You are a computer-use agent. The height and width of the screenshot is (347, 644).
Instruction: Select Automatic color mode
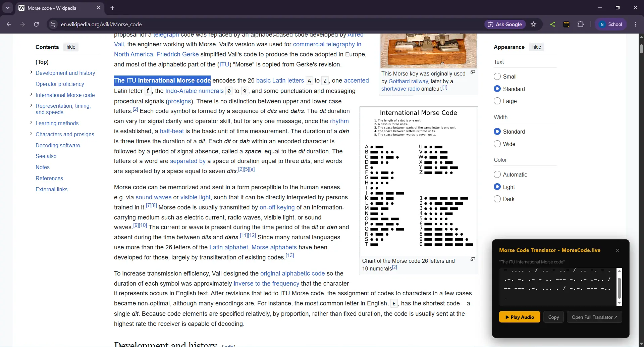[497, 175]
